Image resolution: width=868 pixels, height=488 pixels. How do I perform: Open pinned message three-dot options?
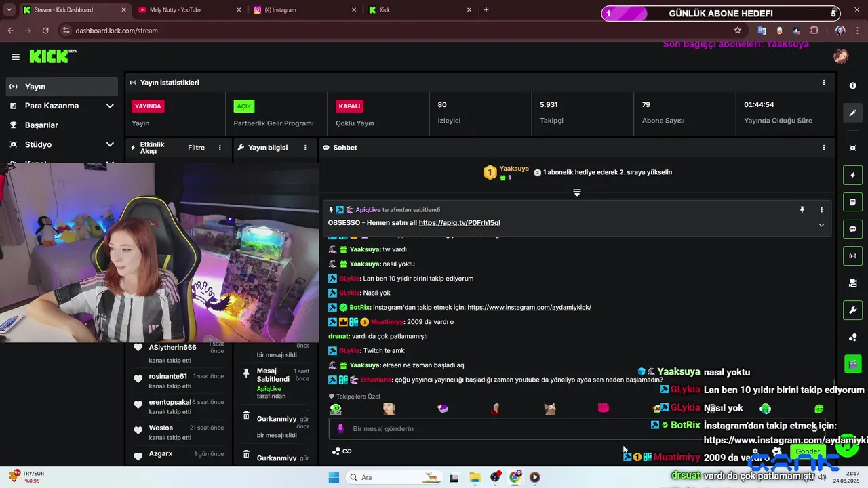tap(821, 210)
